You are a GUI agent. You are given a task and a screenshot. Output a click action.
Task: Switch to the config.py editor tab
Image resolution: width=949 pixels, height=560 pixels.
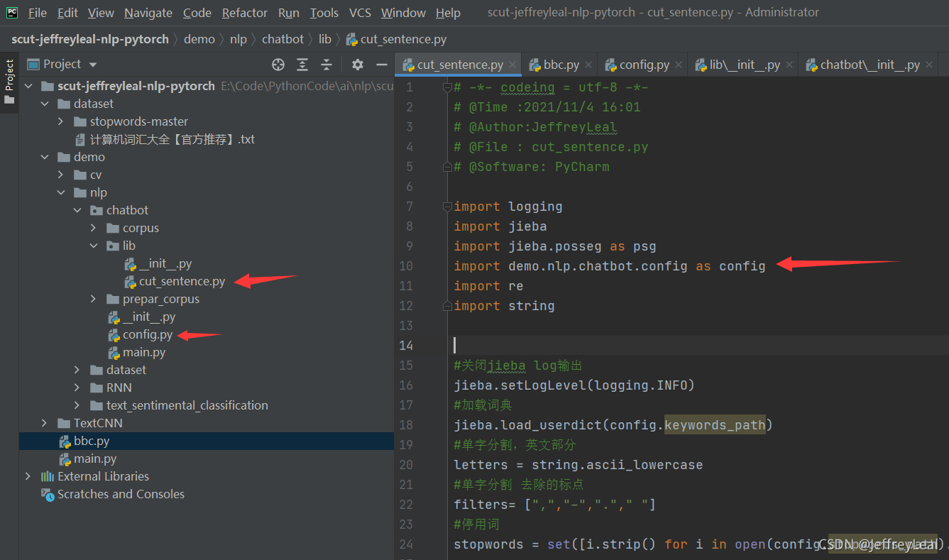[x=644, y=65]
